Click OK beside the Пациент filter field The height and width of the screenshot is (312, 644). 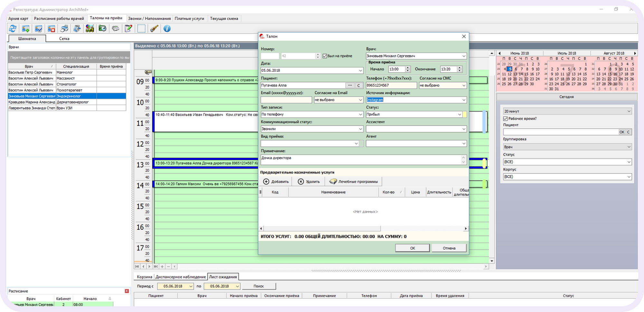622,132
